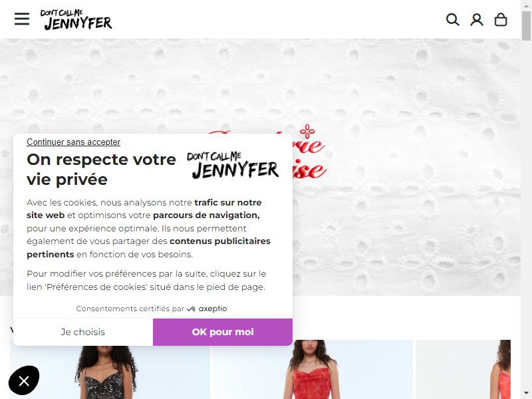
Task: Click the axeptio certification logo
Action: tap(207, 309)
